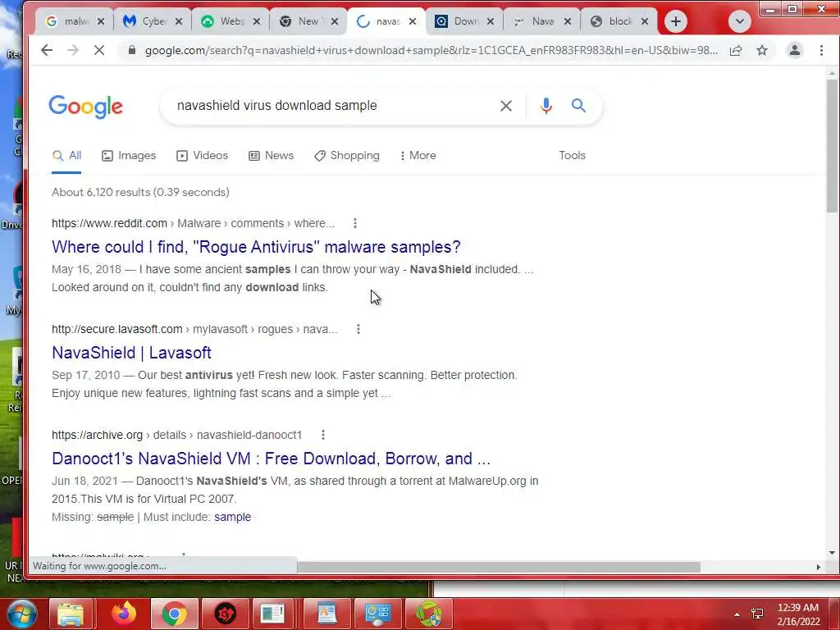Image resolution: width=840 pixels, height=630 pixels.
Task: Open Chrome's three-dot menu
Action: (821, 50)
